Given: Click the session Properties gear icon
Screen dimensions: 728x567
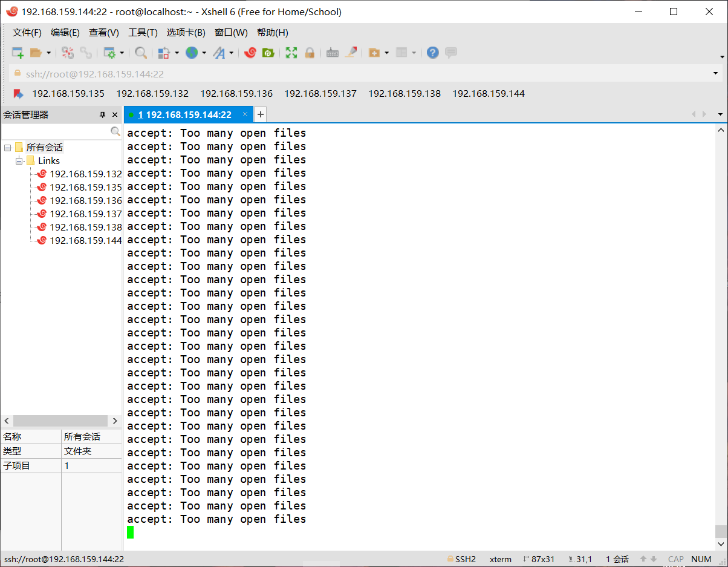Looking at the screenshot, I should tap(109, 53).
